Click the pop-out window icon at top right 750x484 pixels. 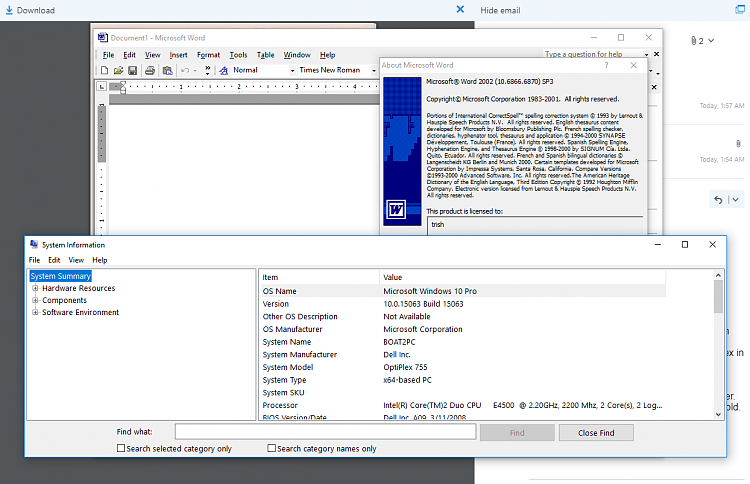click(740, 10)
